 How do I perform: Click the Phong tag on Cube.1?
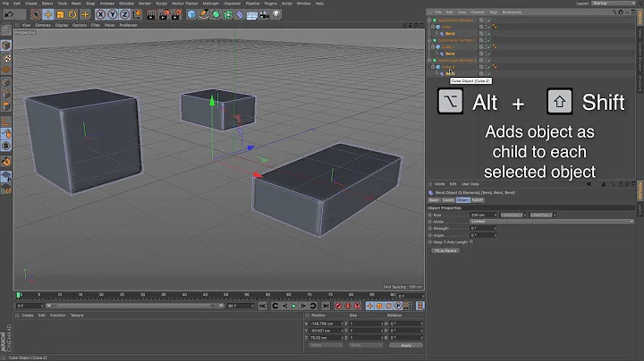[x=495, y=46]
